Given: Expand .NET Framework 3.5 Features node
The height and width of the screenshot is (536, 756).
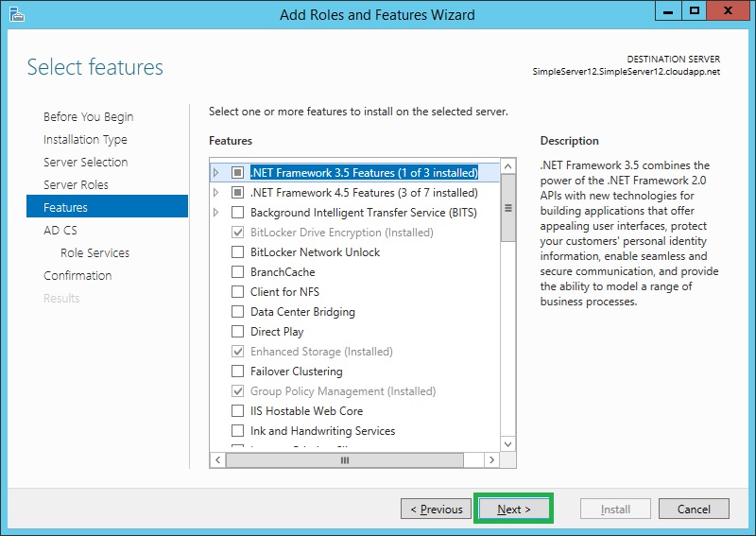Looking at the screenshot, I should [x=216, y=173].
